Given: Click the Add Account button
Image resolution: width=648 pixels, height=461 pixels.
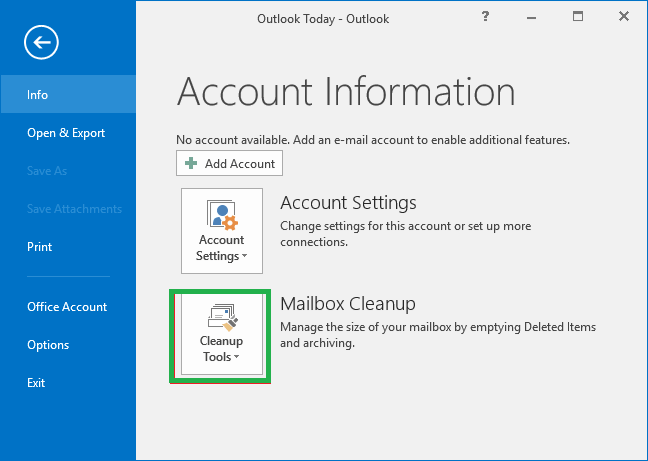Looking at the screenshot, I should pos(229,163).
